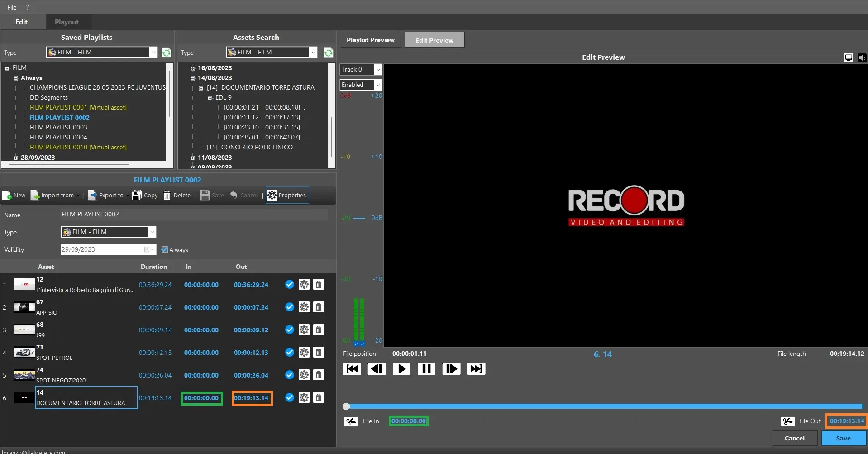Collapse the EDL 9 tree node

(x=210, y=98)
